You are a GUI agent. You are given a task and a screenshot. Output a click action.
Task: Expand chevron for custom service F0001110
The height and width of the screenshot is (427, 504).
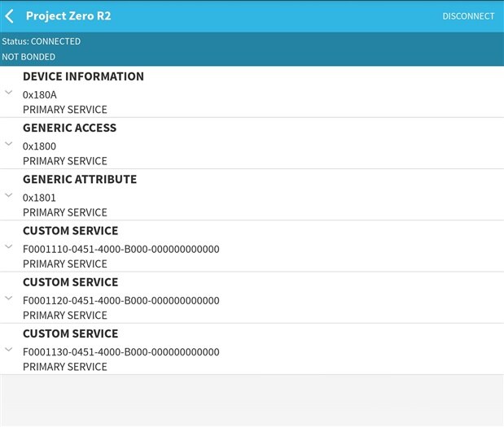coord(9,246)
